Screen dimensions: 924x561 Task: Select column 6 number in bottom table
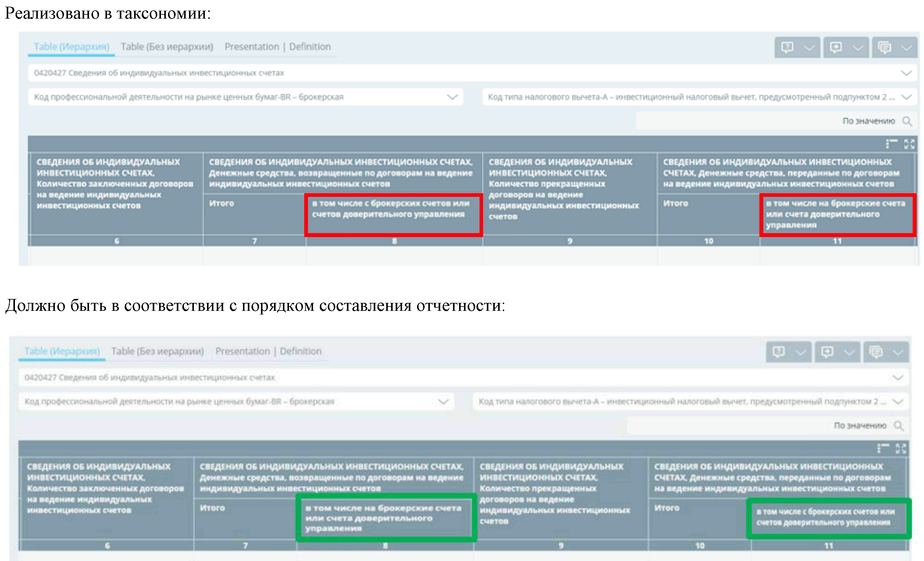[x=108, y=546]
